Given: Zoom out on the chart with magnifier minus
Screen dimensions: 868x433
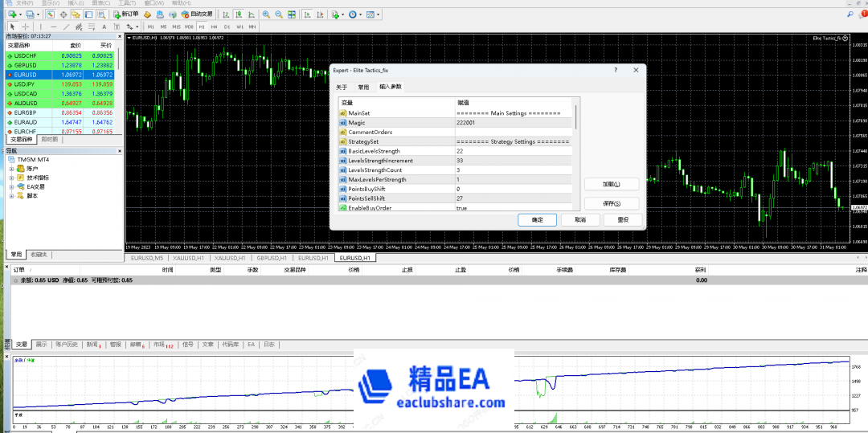Looking at the screenshot, I should 278,14.
